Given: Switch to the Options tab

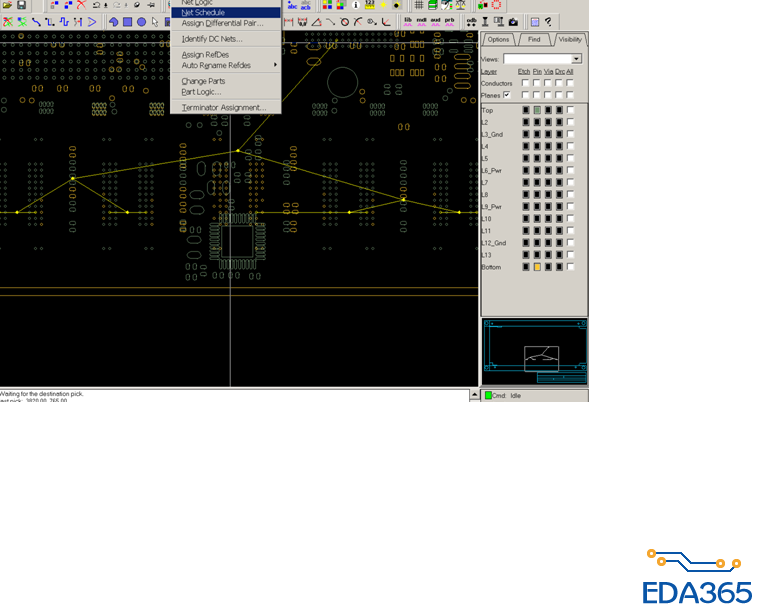Looking at the screenshot, I should coord(499,39).
